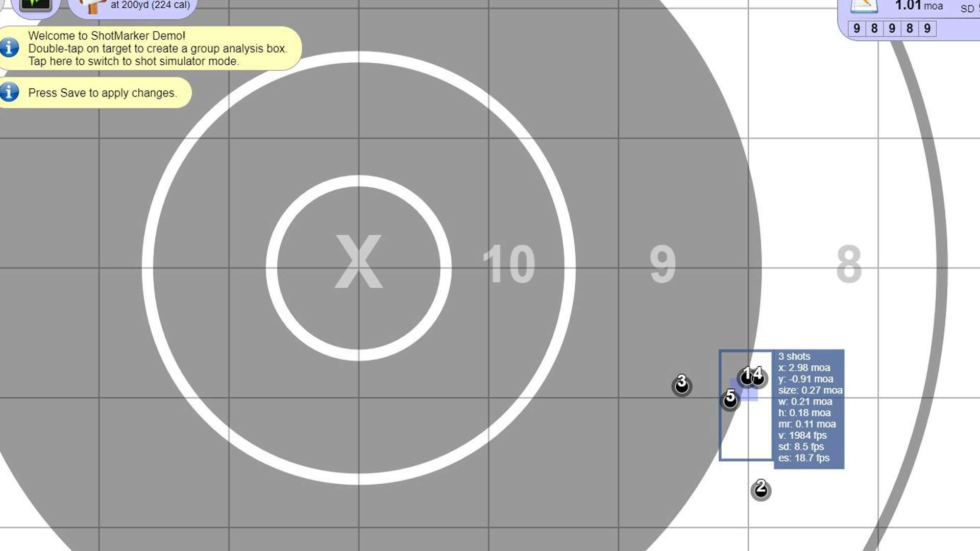This screenshot has height=551, width=980.
Task: Click 'at 200yd (224 cal)' label
Action: click(x=150, y=5)
